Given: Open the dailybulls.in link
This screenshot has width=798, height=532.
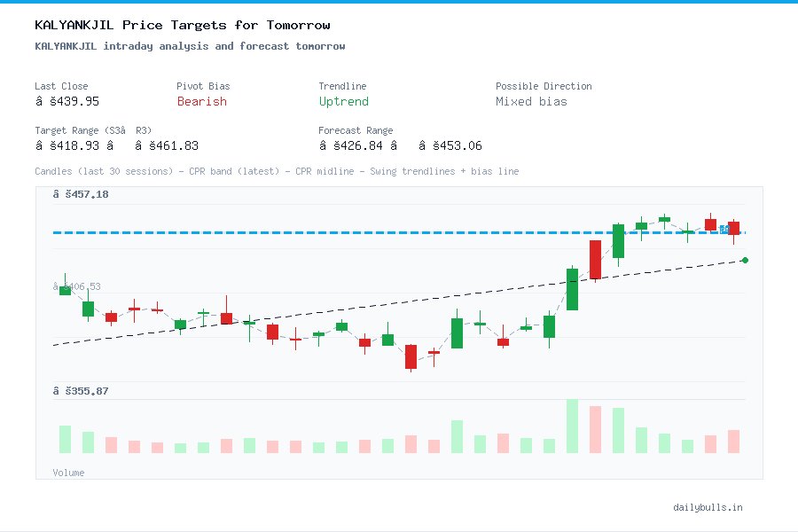Looking at the screenshot, I should click(x=708, y=507).
